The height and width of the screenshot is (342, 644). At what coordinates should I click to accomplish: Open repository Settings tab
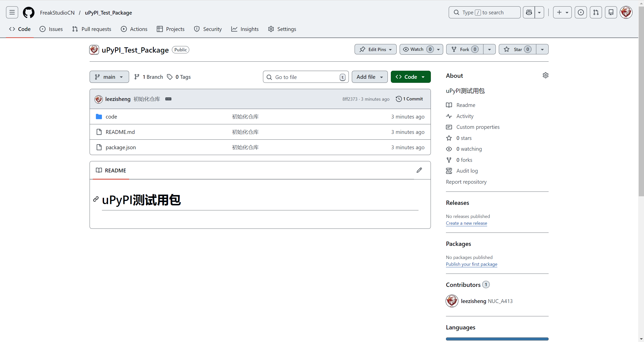pos(282,29)
